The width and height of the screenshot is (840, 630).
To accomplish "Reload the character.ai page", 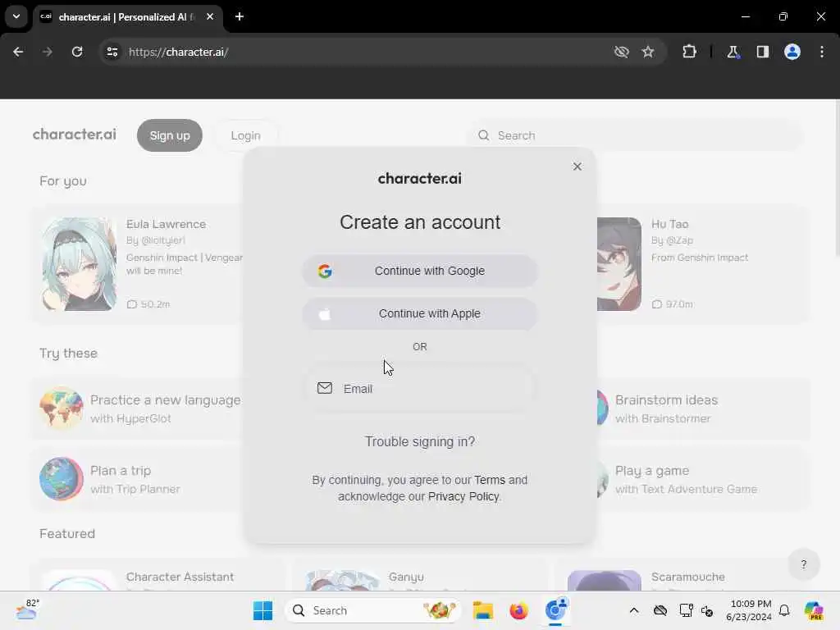I will (x=77, y=52).
